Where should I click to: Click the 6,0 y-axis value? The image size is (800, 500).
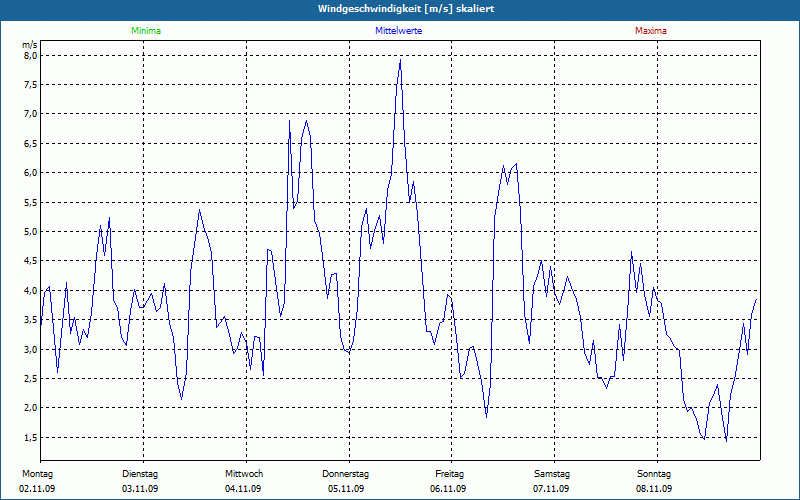(31, 172)
